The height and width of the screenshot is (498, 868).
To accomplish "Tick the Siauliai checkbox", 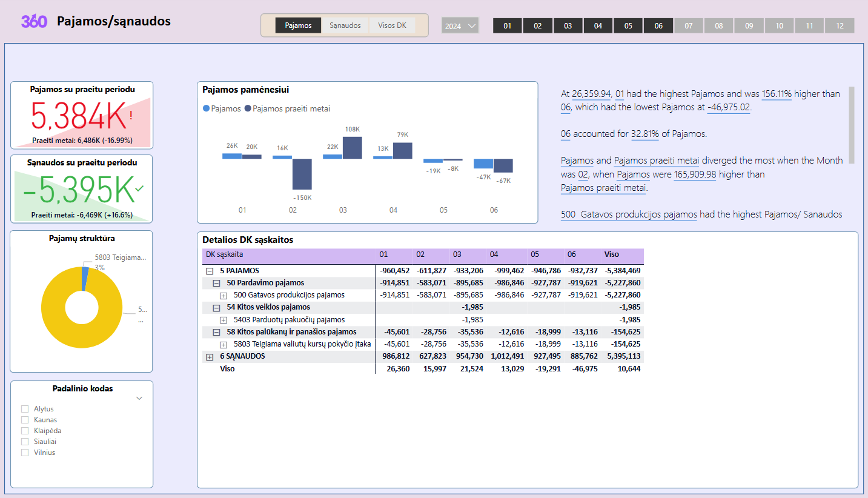I will point(25,442).
